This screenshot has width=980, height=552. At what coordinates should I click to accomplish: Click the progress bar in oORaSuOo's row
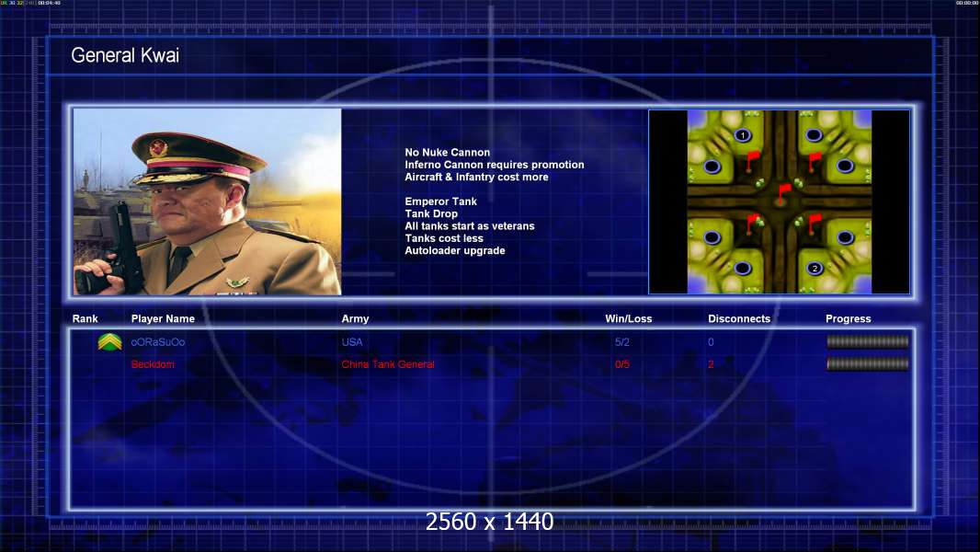868,341
